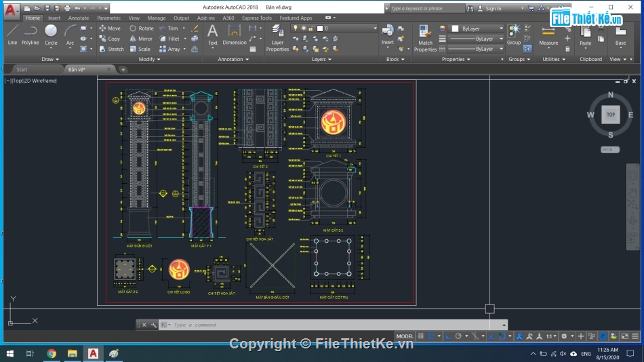Viewport: 644px width, 362px height.
Task: Open Layer Properties manager
Action: click(277, 38)
